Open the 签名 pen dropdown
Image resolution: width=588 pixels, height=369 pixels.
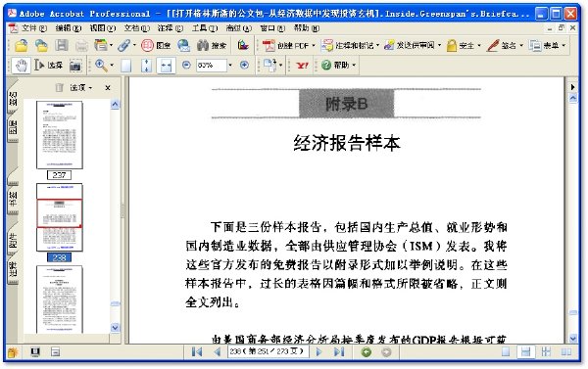point(505,45)
